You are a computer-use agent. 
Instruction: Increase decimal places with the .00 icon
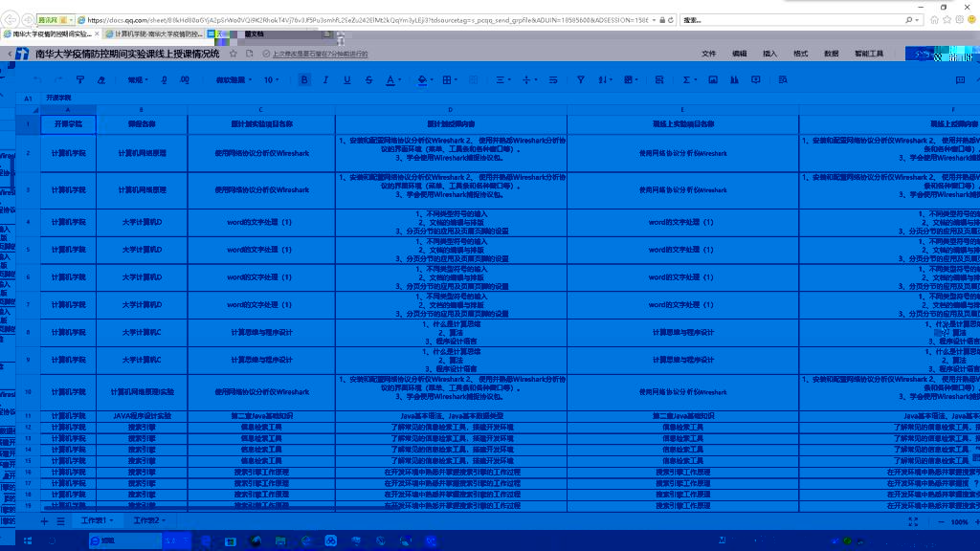click(185, 80)
